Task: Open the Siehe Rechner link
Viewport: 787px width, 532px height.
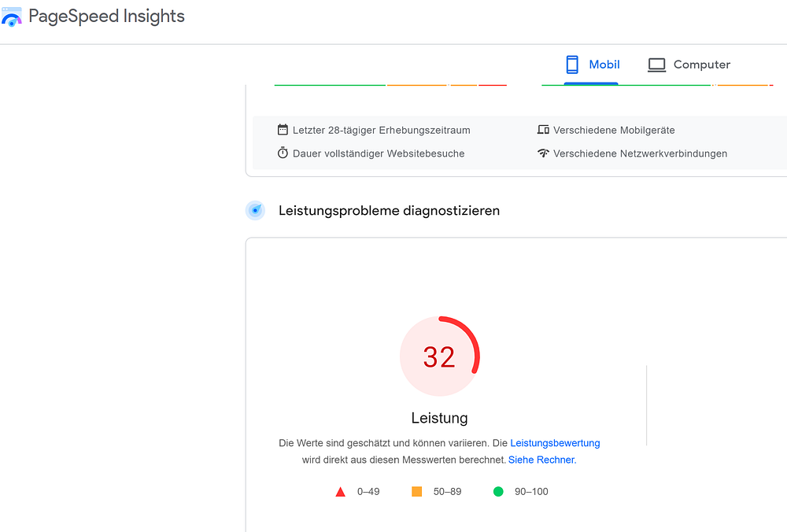Action: pos(542,460)
